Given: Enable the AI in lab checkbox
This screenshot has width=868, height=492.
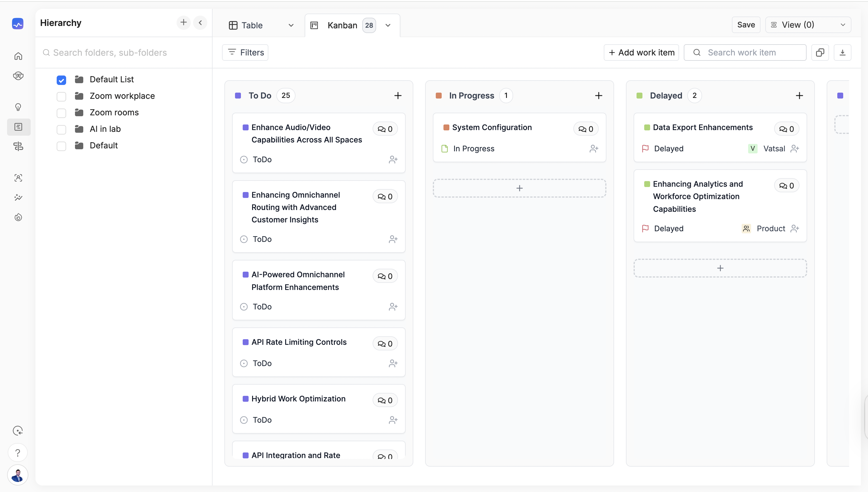Looking at the screenshot, I should pyautogui.click(x=61, y=129).
